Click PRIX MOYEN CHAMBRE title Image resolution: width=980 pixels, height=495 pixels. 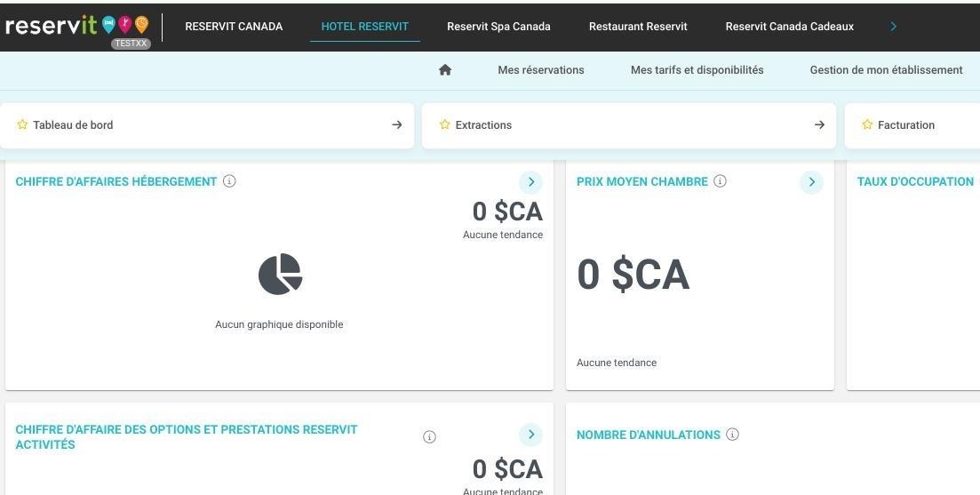(641, 181)
